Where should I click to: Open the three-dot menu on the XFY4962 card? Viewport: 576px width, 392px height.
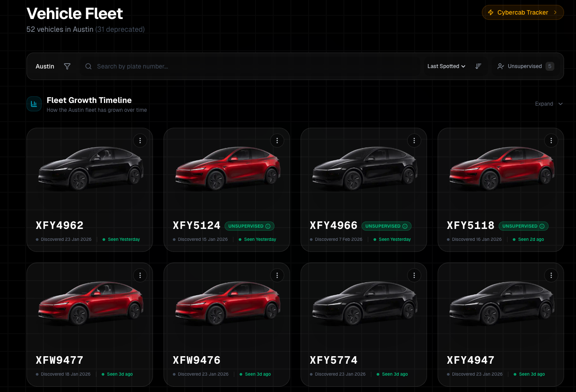pyautogui.click(x=140, y=141)
